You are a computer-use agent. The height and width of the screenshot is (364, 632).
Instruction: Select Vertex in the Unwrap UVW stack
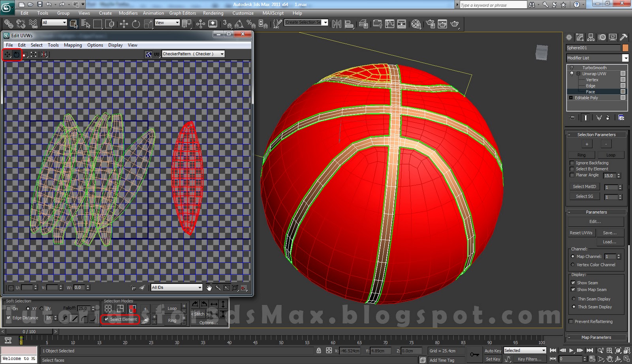pyautogui.click(x=592, y=79)
